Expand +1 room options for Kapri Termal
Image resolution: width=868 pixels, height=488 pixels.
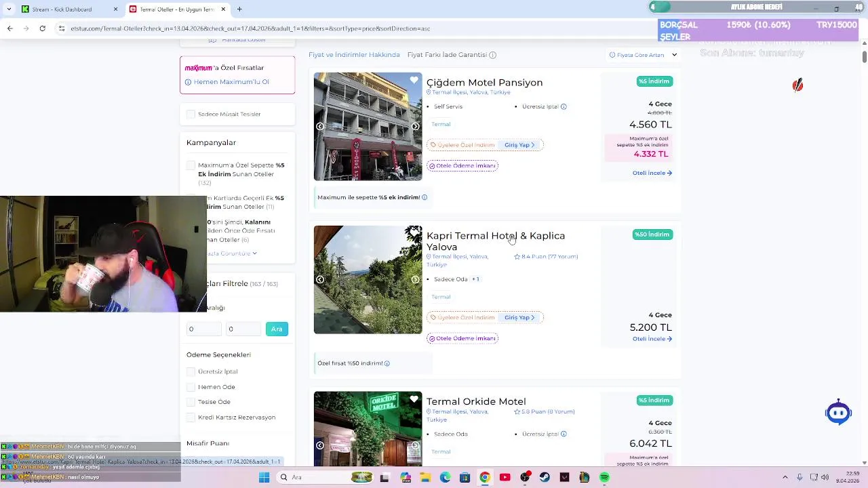click(475, 279)
